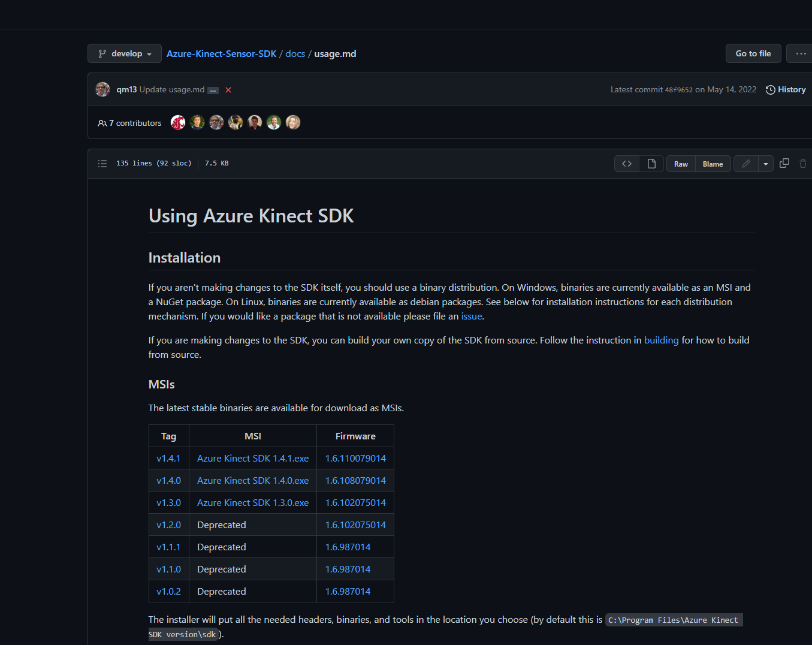
Task: Click the Go to file button
Action: pos(753,53)
